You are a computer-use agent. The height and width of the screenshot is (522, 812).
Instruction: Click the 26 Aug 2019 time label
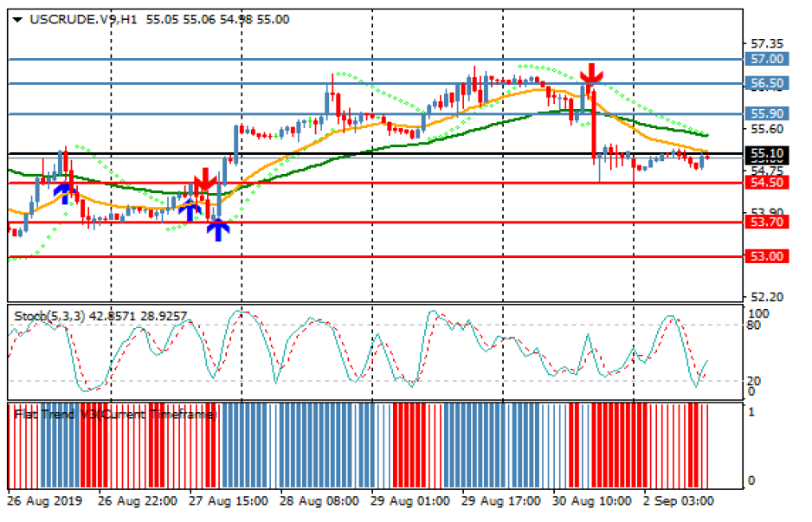(41, 501)
